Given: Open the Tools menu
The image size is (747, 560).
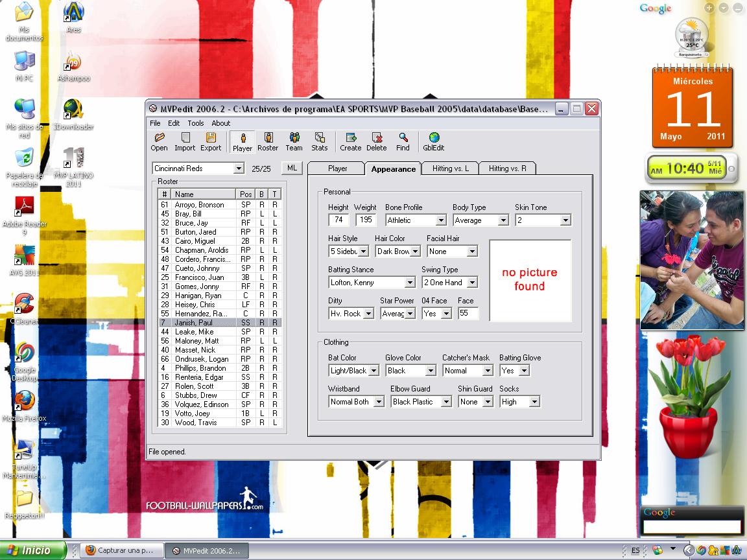Looking at the screenshot, I should pos(195,123).
